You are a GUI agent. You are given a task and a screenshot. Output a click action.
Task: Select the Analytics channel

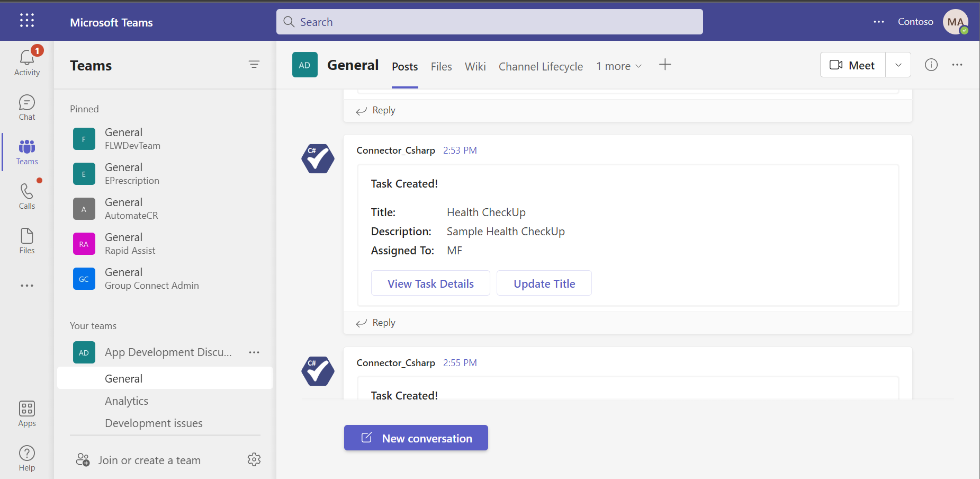tap(127, 401)
